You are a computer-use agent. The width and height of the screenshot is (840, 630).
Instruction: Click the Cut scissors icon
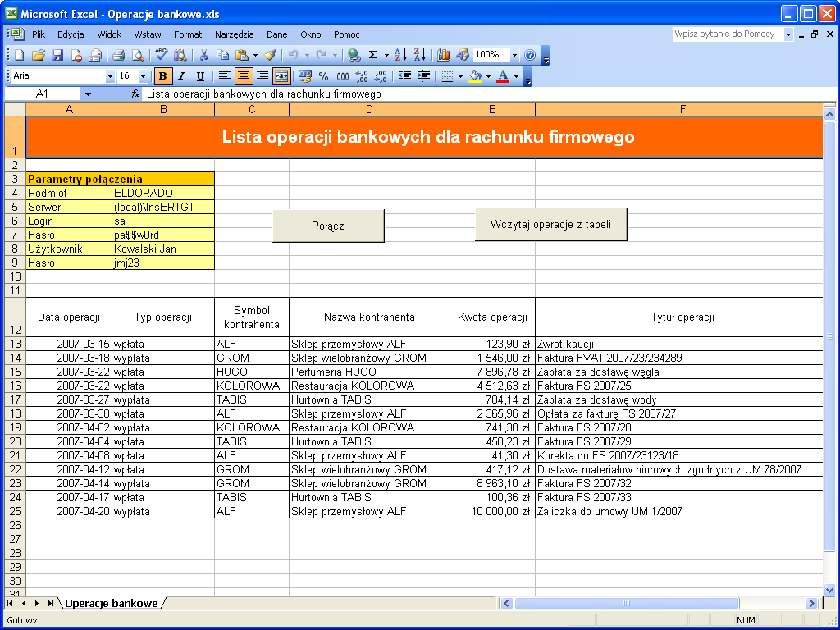click(x=203, y=55)
